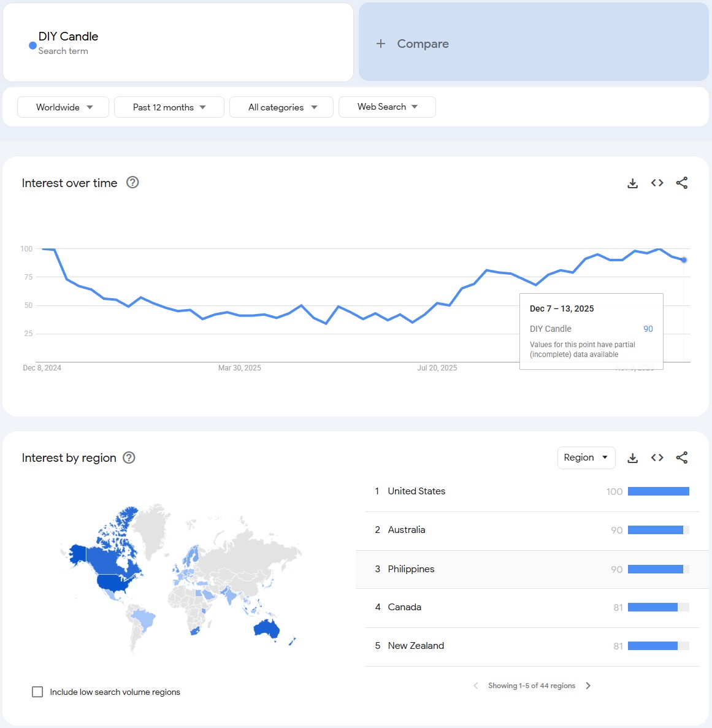712x728 pixels.
Task: Go to previous page of regions
Action: coord(476,686)
